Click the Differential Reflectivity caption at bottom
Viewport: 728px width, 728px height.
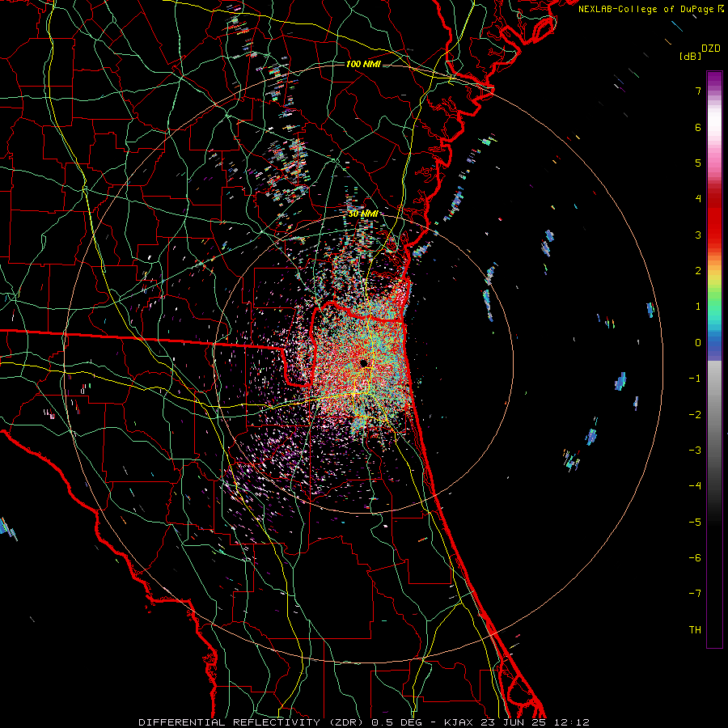click(x=364, y=722)
